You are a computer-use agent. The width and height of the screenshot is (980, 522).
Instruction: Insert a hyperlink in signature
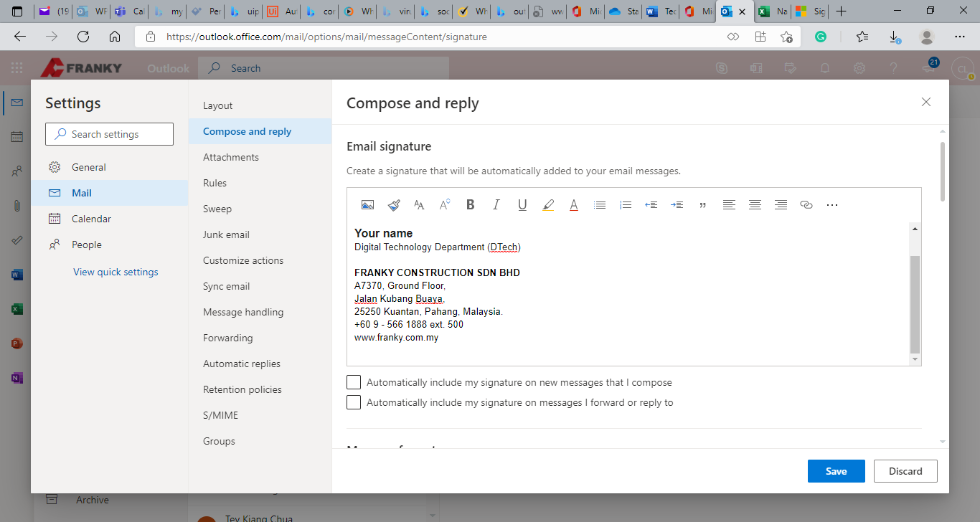tap(806, 205)
